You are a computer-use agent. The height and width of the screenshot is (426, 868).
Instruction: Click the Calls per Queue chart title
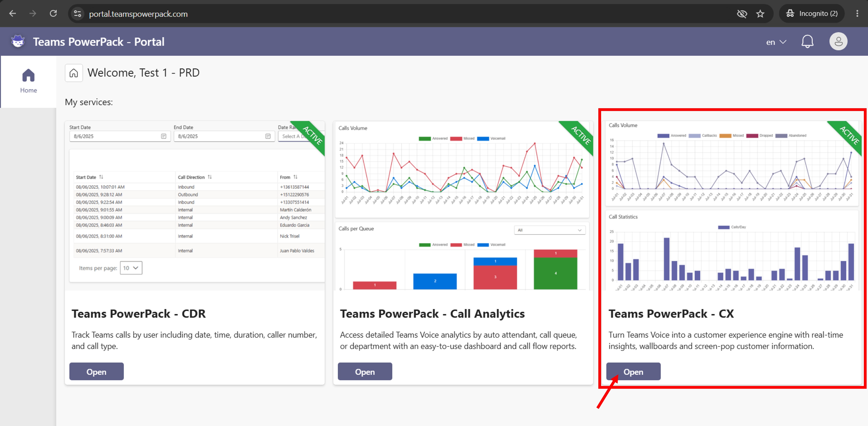point(356,229)
